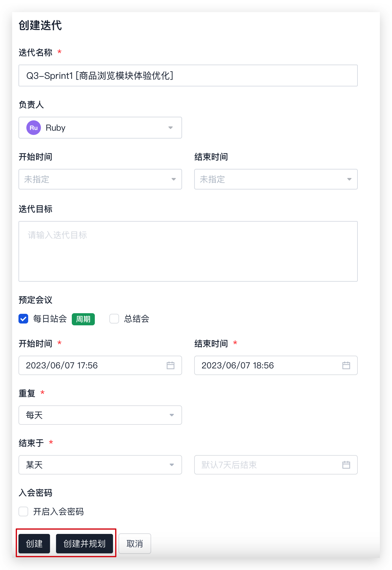Click the Ru avatar icon for Ruby

click(x=34, y=128)
